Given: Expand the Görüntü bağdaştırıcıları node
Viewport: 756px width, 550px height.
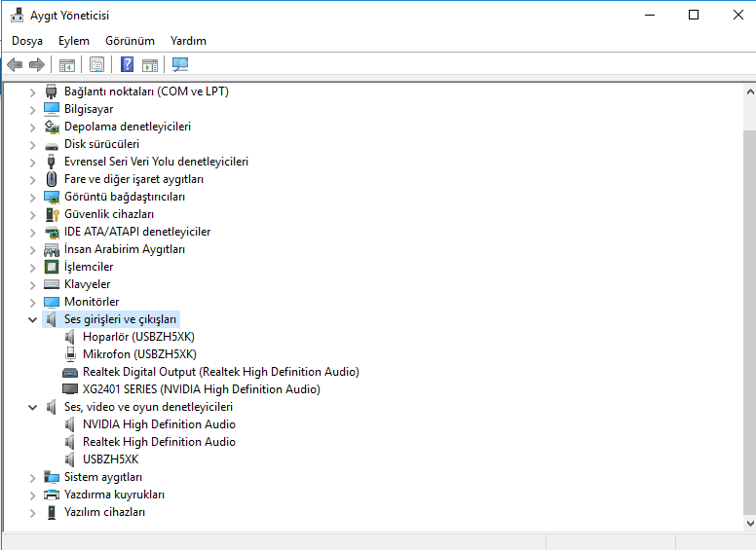Looking at the screenshot, I should click(33, 198).
